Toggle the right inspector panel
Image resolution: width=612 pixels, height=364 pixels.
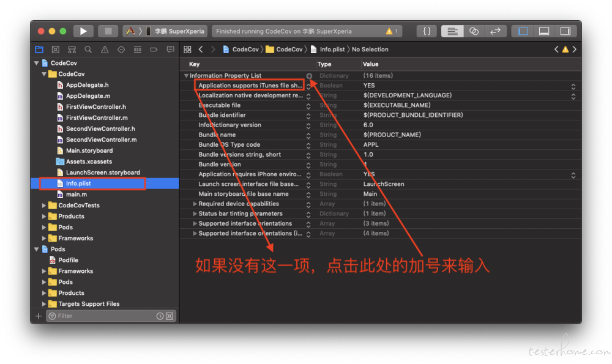(565, 31)
